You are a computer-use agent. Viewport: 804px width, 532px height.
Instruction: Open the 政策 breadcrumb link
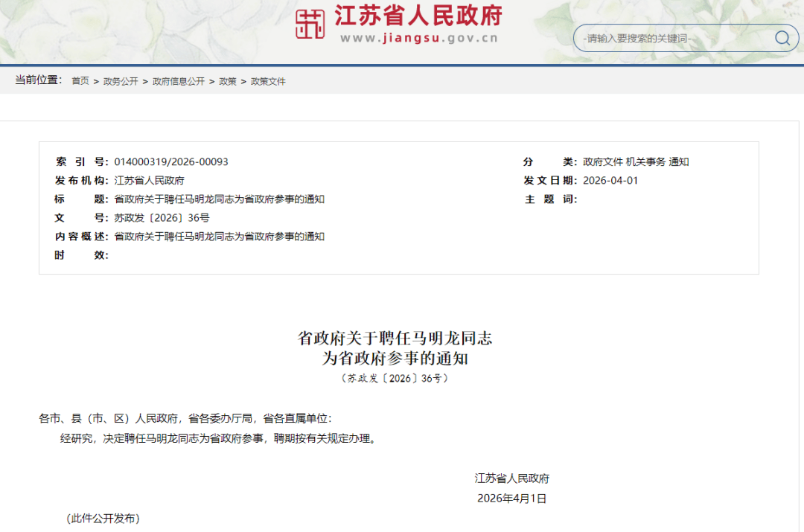[x=227, y=81]
